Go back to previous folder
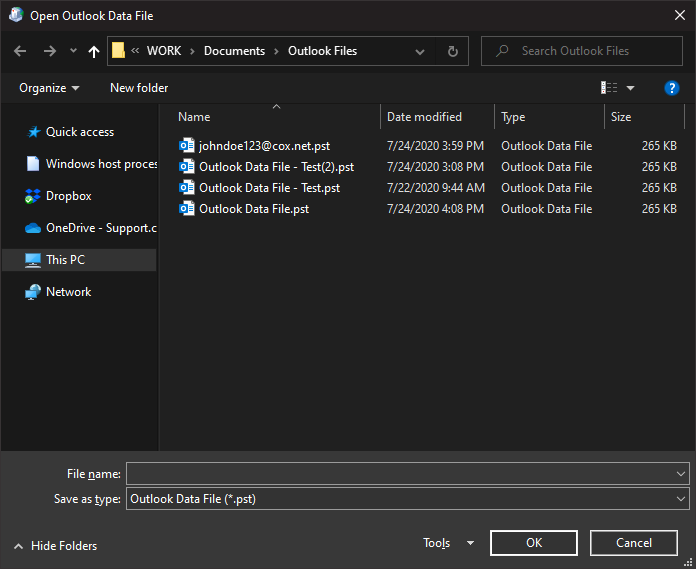The width and height of the screenshot is (696, 569). coord(20,51)
